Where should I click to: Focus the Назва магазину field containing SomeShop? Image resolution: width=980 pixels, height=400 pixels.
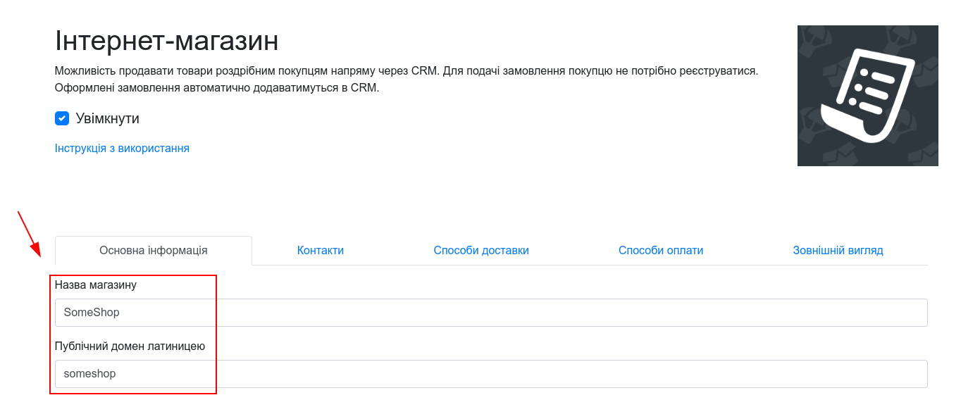click(491, 313)
